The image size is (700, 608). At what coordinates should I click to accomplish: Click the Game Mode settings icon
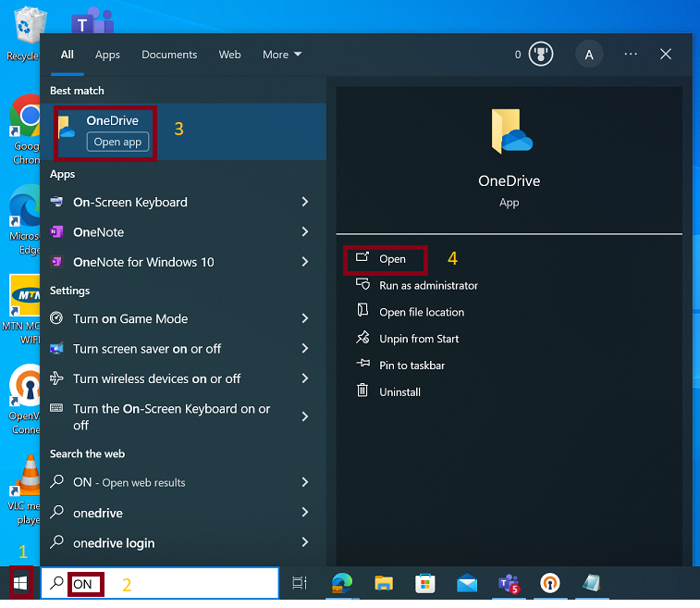56,318
